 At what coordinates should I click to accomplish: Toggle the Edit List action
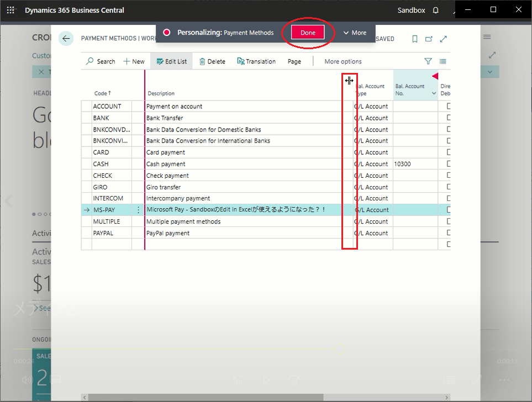pyautogui.click(x=171, y=61)
